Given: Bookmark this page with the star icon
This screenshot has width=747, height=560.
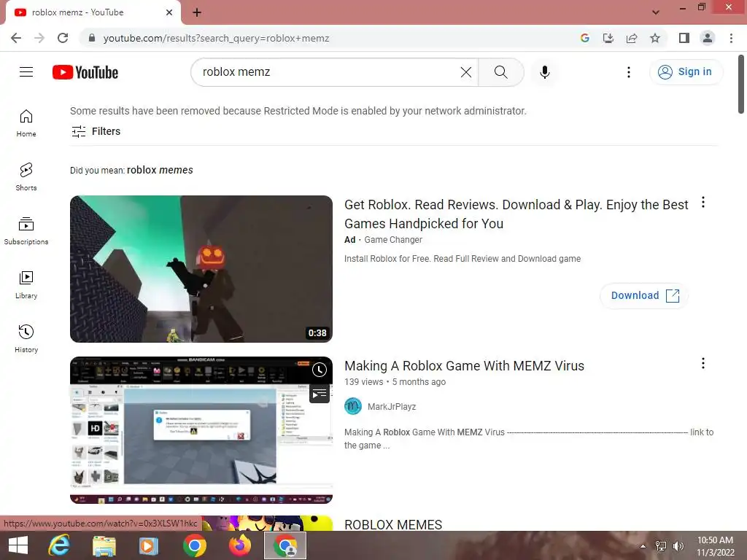Looking at the screenshot, I should 655,38.
